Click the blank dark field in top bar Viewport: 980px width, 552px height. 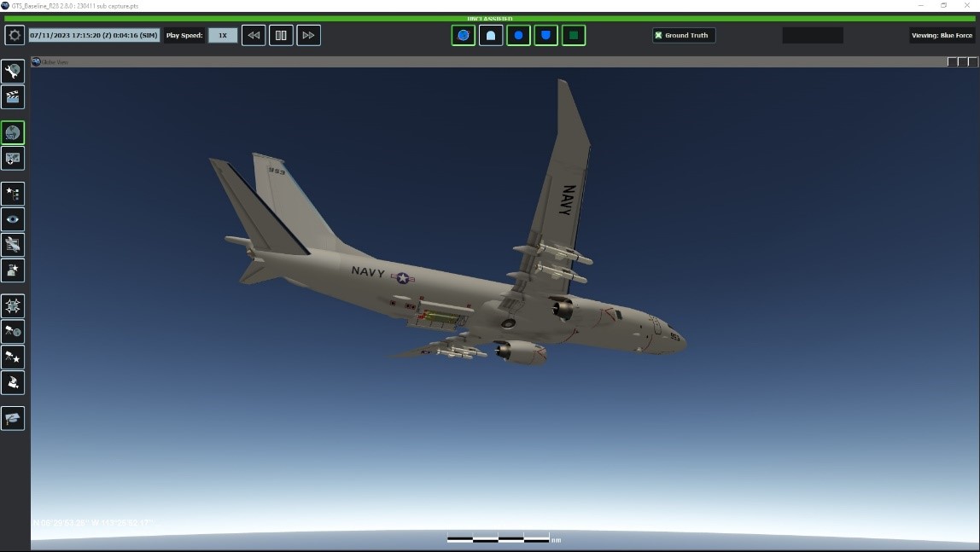(x=813, y=36)
